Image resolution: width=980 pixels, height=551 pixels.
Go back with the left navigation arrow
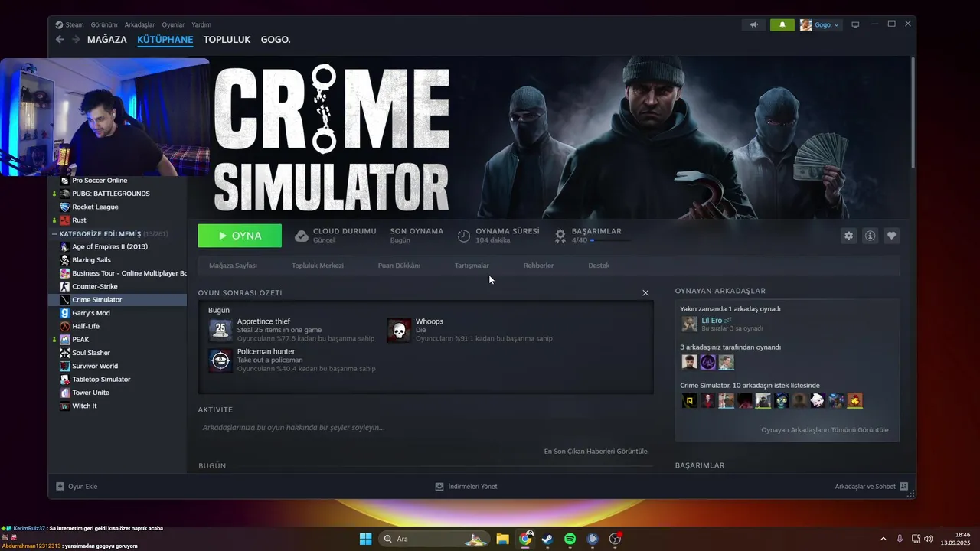60,40
